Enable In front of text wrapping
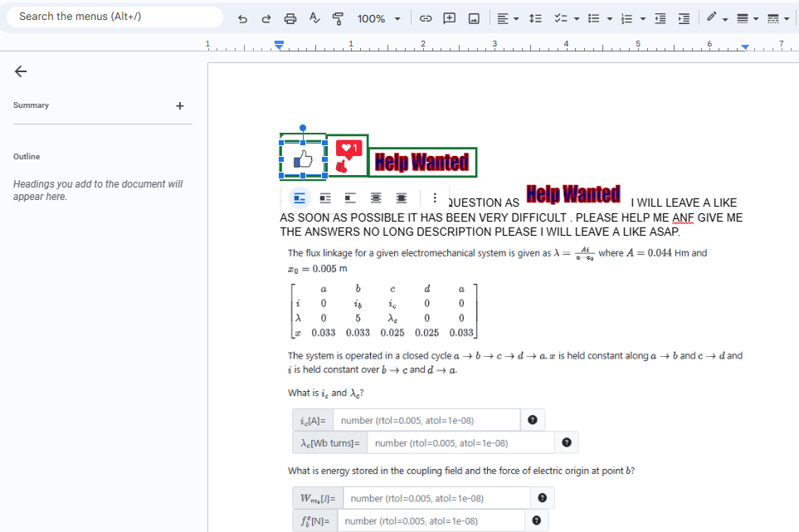This screenshot has height=532, width=799. click(x=402, y=198)
